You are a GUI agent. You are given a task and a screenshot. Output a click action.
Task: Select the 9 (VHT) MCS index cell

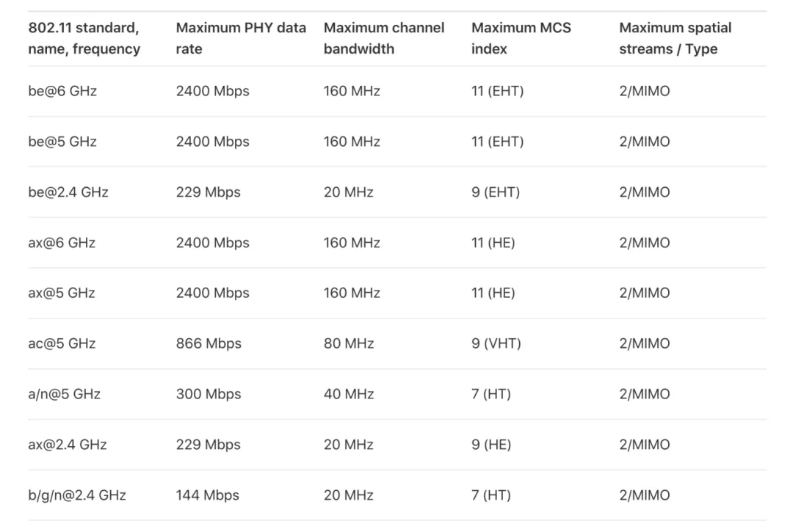(x=496, y=343)
